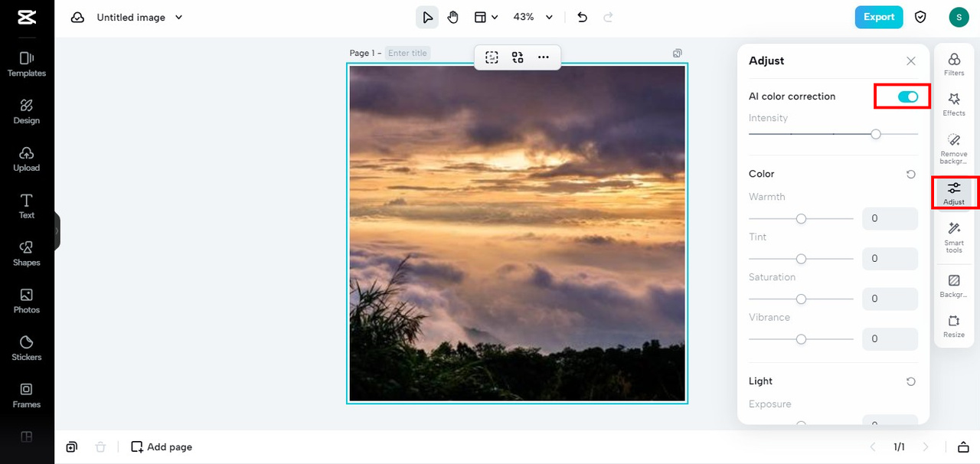Select the sunset image on canvas
The height and width of the screenshot is (464, 980).
pyautogui.click(x=518, y=233)
